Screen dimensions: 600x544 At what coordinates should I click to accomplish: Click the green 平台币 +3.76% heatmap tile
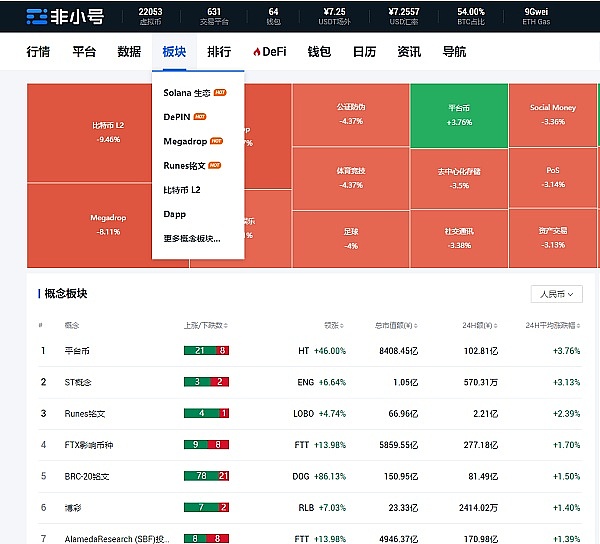point(459,116)
